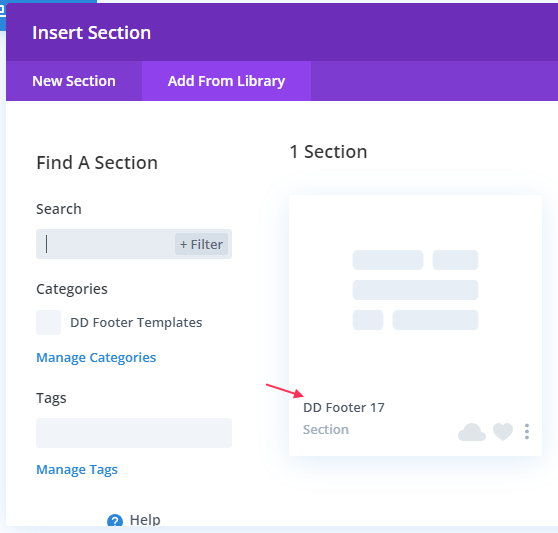The height and width of the screenshot is (533, 558).
Task: Click the Help question mark icon
Action: 115,520
